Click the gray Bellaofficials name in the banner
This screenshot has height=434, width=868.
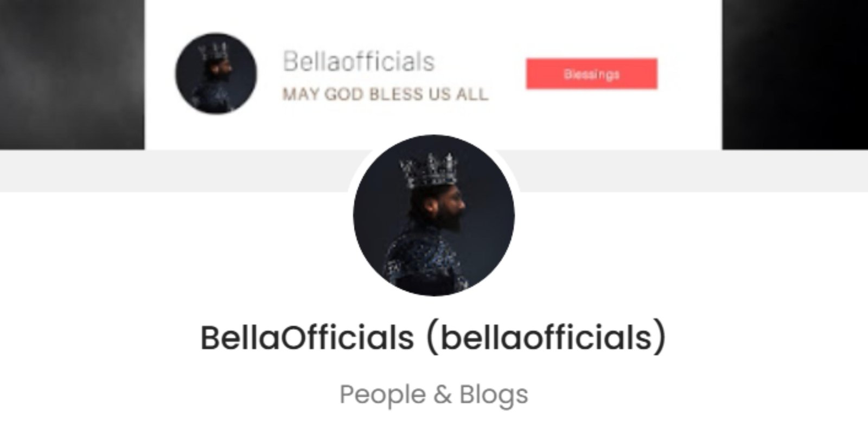coord(359,61)
